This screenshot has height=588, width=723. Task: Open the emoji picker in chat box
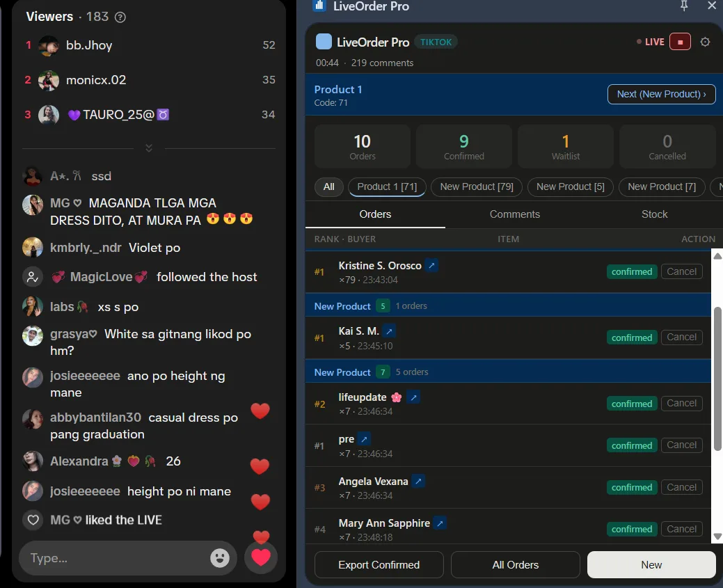coord(219,558)
